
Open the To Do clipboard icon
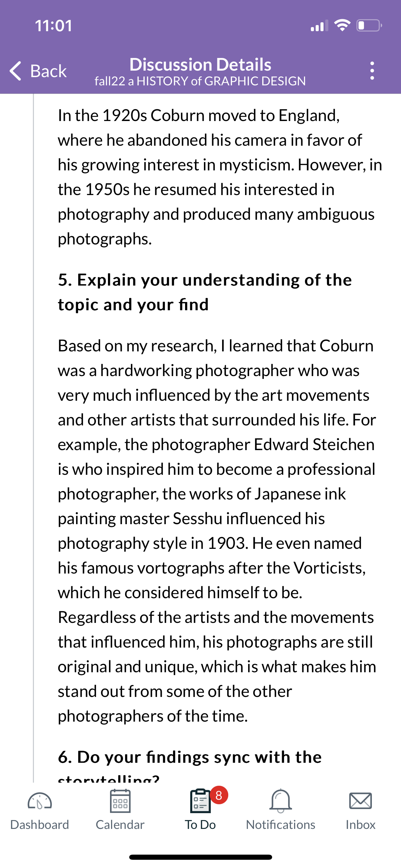click(x=200, y=801)
